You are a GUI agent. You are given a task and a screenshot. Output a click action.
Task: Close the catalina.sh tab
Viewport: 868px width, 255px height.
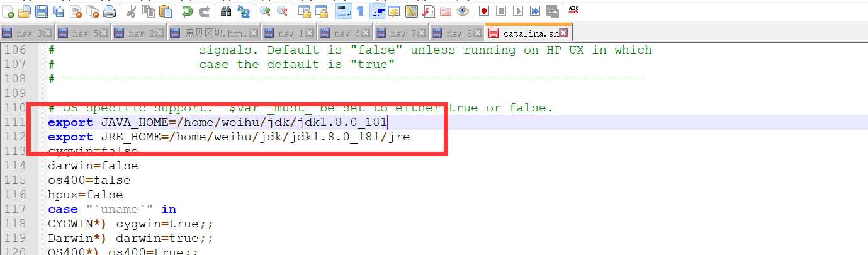point(563,33)
